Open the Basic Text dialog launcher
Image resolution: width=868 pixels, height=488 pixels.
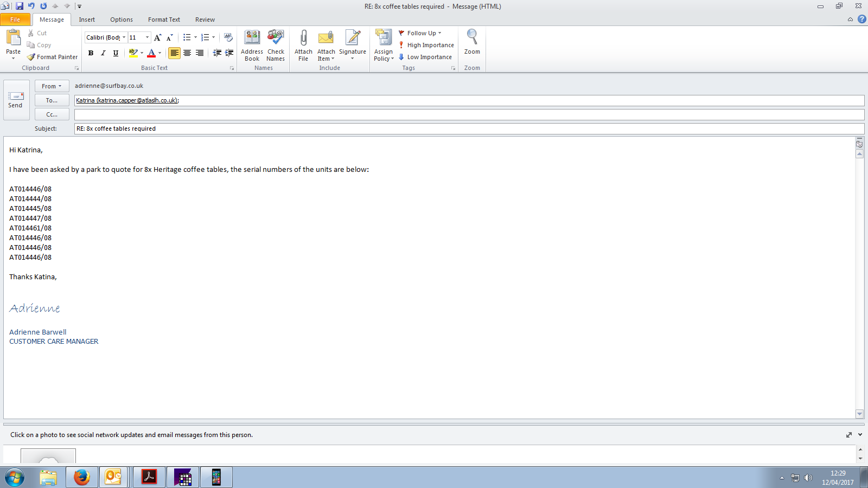(232, 68)
